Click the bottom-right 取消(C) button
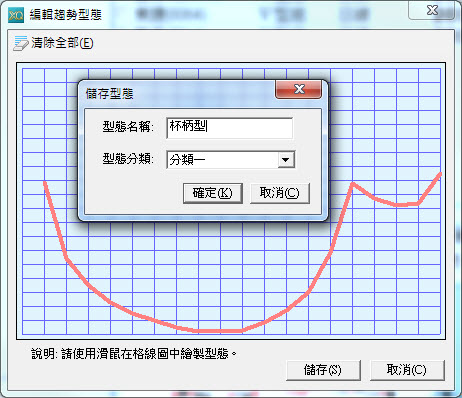The width and height of the screenshot is (462, 398). pyautogui.click(x=407, y=370)
